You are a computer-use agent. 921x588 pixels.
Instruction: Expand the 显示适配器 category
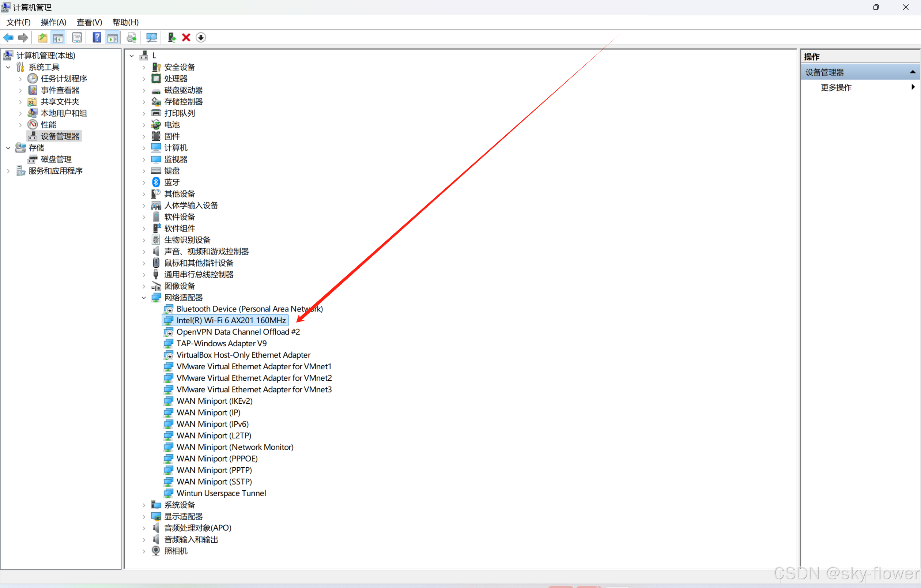click(x=144, y=517)
